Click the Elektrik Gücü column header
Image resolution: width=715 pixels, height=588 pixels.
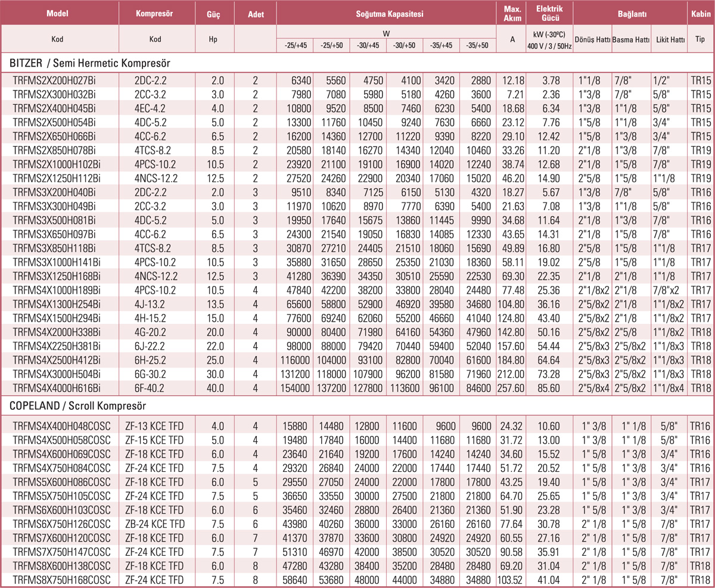click(x=549, y=13)
